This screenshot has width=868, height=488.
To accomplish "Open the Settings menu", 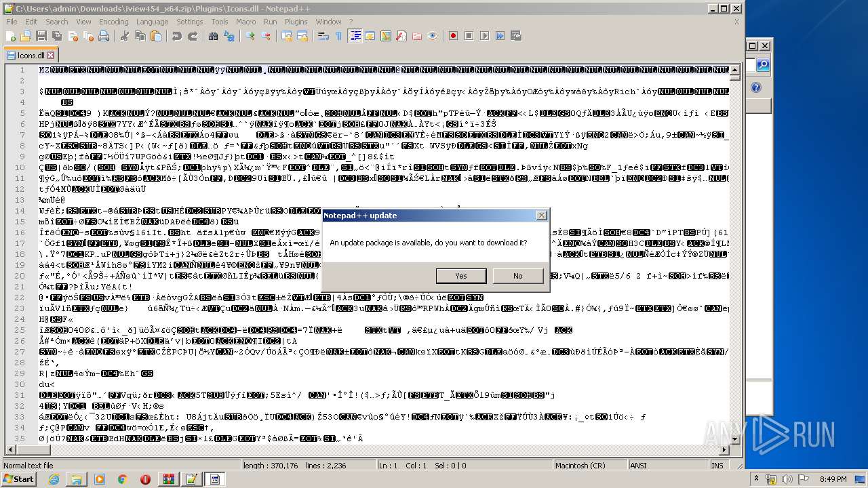I will pyautogui.click(x=190, y=22).
